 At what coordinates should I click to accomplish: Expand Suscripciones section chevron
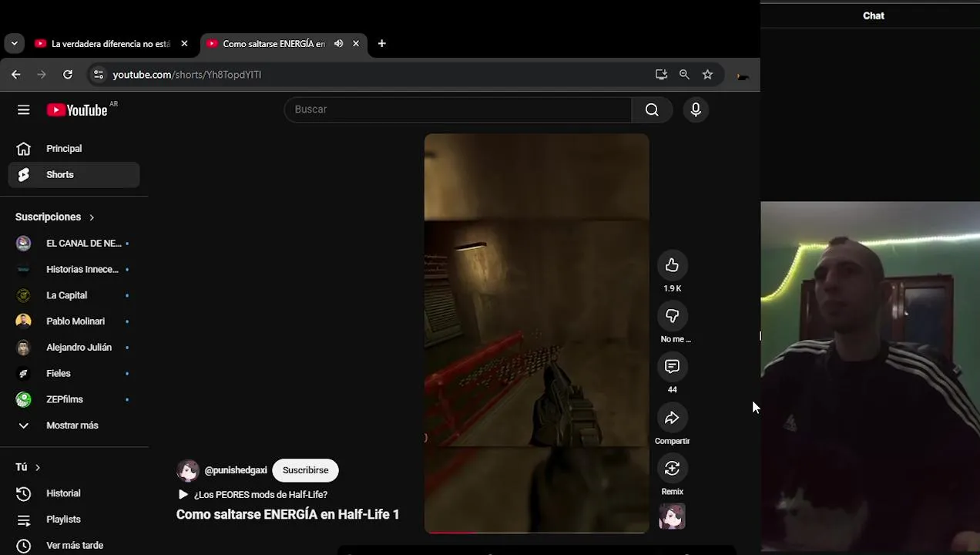coord(91,217)
